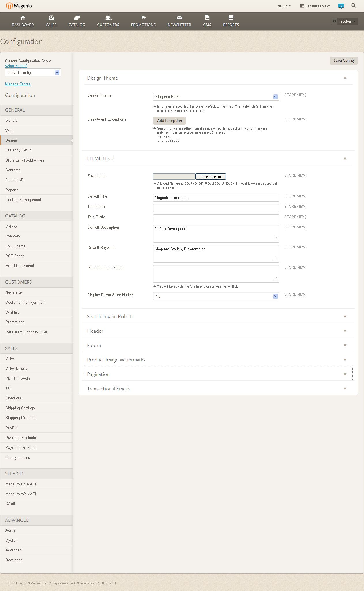364x591 pixels.
Task: Select Currency Setup in the sidebar
Action: pos(36,150)
